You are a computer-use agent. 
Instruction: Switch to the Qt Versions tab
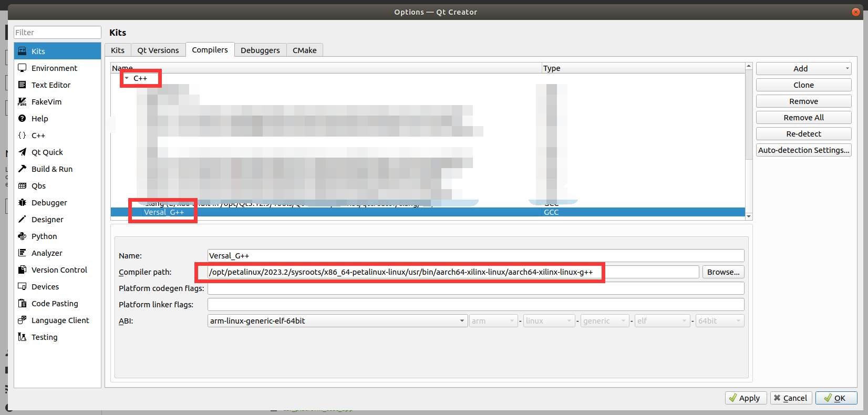point(158,50)
